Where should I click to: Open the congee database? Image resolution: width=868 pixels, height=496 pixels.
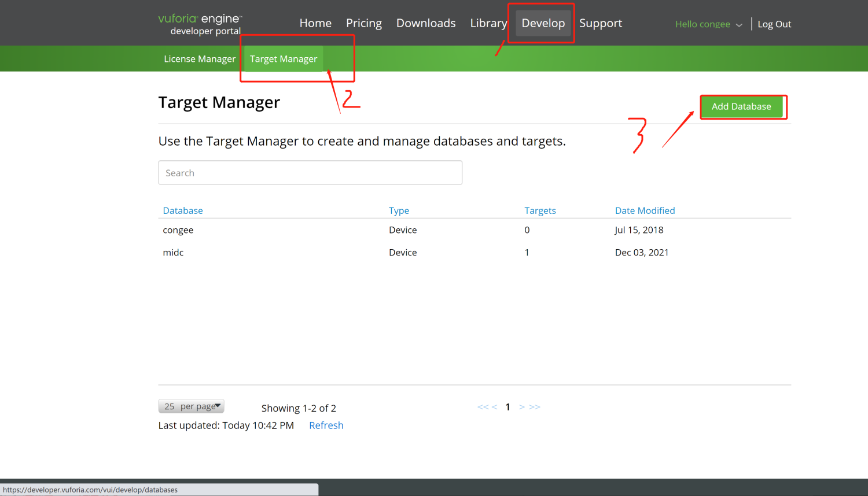click(x=178, y=230)
